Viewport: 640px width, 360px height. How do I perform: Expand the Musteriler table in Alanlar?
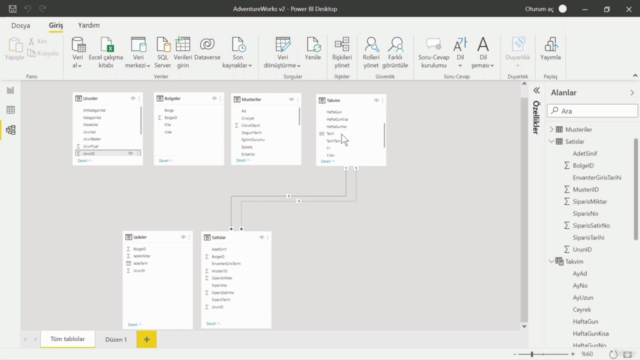[551, 129]
